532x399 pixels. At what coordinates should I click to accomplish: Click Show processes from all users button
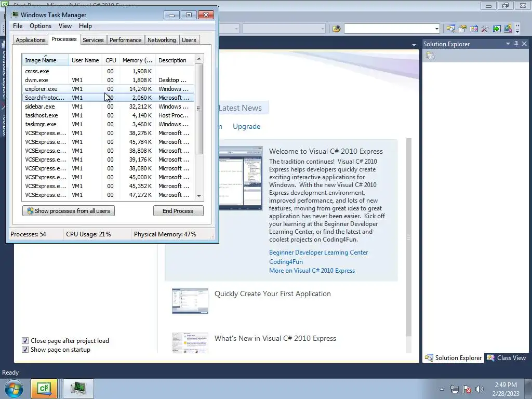point(69,211)
